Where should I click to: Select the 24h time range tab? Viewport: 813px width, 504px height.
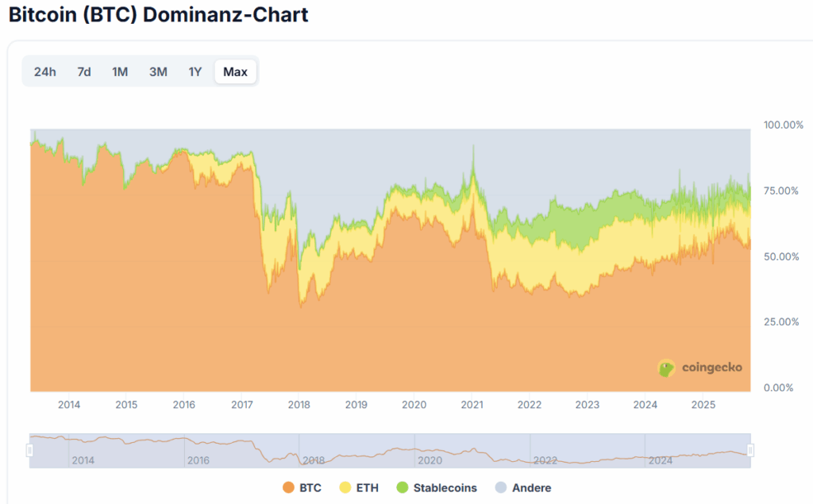coord(44,71)
